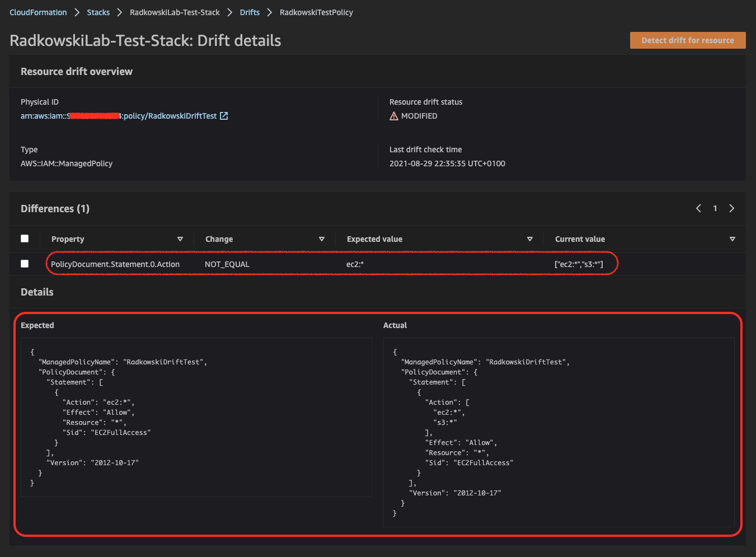Screen dimensions: 756x557
Task: Click the Property column header
Action: (68, 239)
